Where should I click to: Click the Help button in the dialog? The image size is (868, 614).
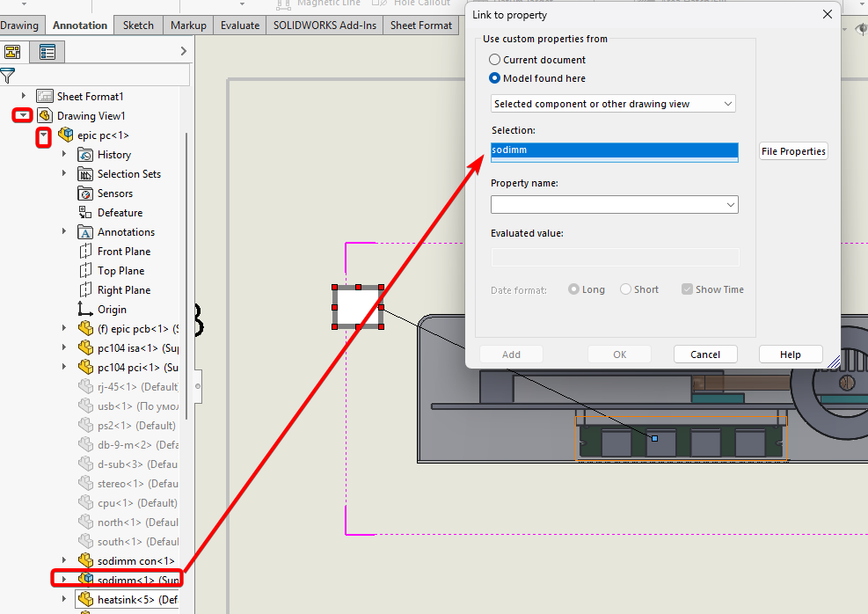791,355
